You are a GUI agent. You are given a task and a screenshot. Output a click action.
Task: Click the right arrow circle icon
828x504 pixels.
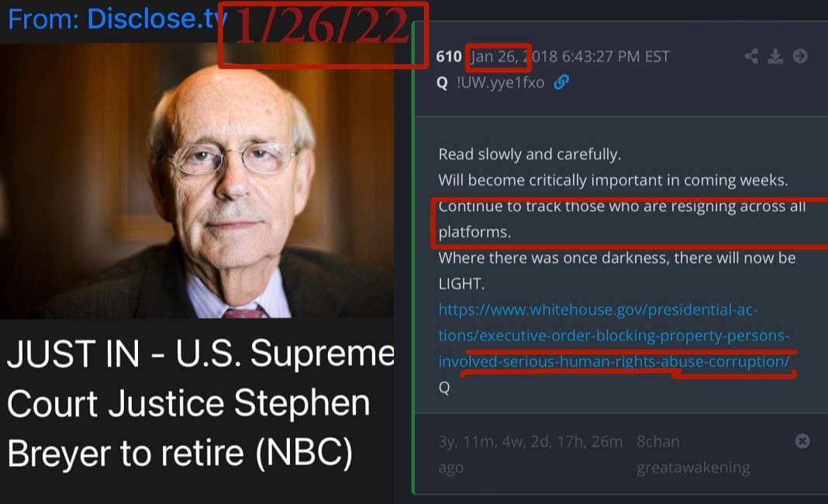pos(800,56)
